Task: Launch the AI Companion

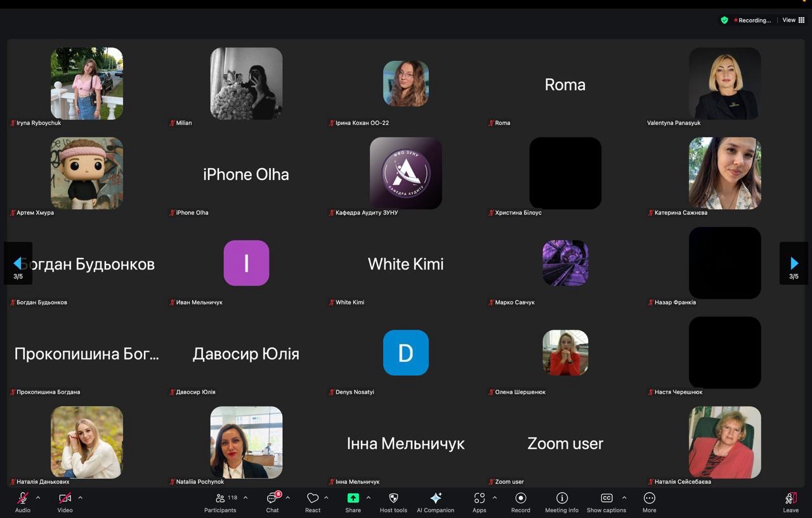Action: click(x=435, y=498)
